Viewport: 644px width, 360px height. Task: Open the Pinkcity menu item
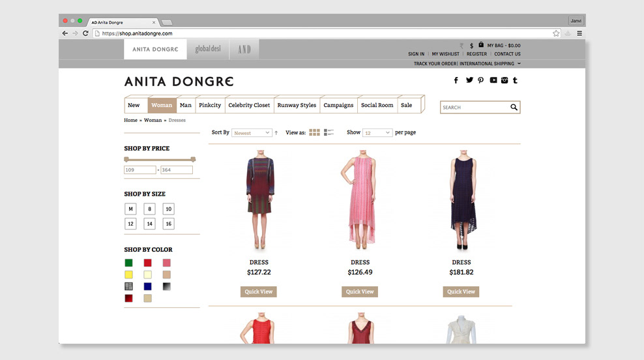point(210,105)
